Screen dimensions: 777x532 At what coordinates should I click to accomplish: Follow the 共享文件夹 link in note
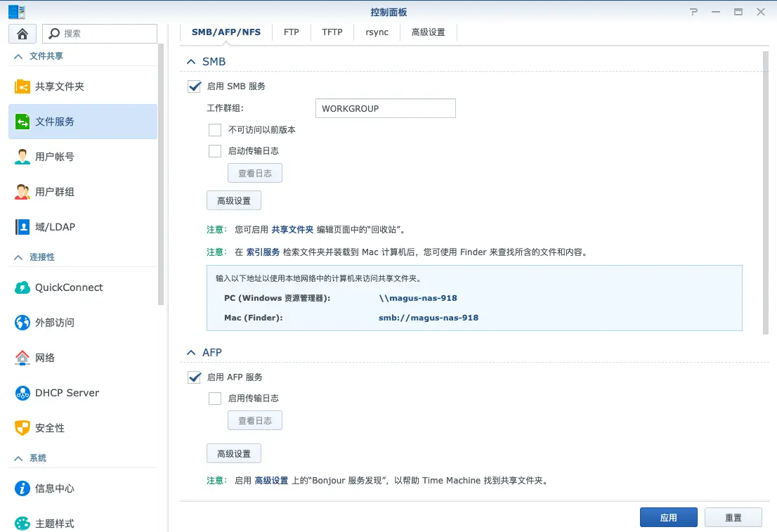tap(292, 230)
